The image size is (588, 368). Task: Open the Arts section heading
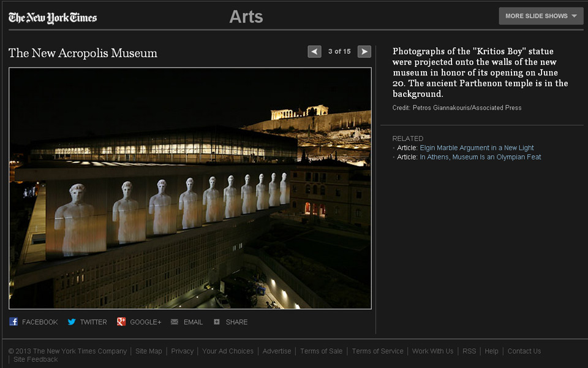246,17
